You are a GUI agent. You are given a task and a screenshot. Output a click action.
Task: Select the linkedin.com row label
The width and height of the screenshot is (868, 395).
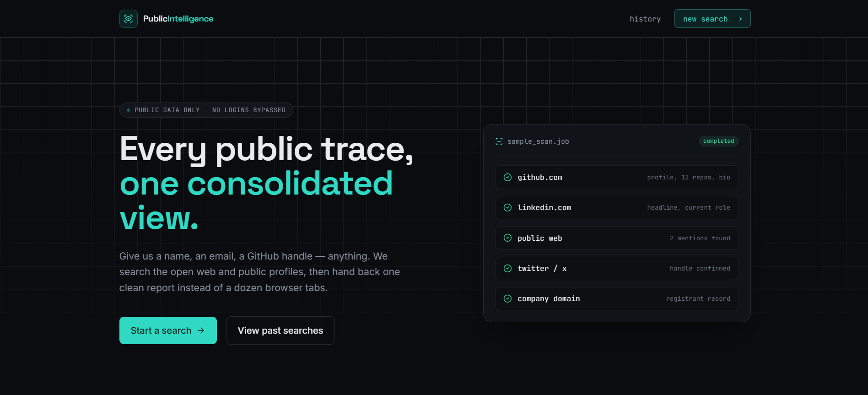click(544, 208)
